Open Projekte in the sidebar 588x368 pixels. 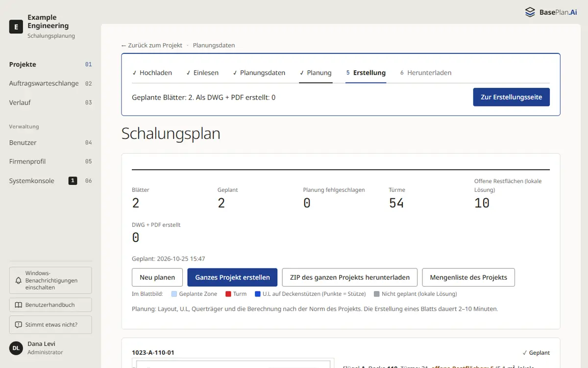tap(50, 64)
